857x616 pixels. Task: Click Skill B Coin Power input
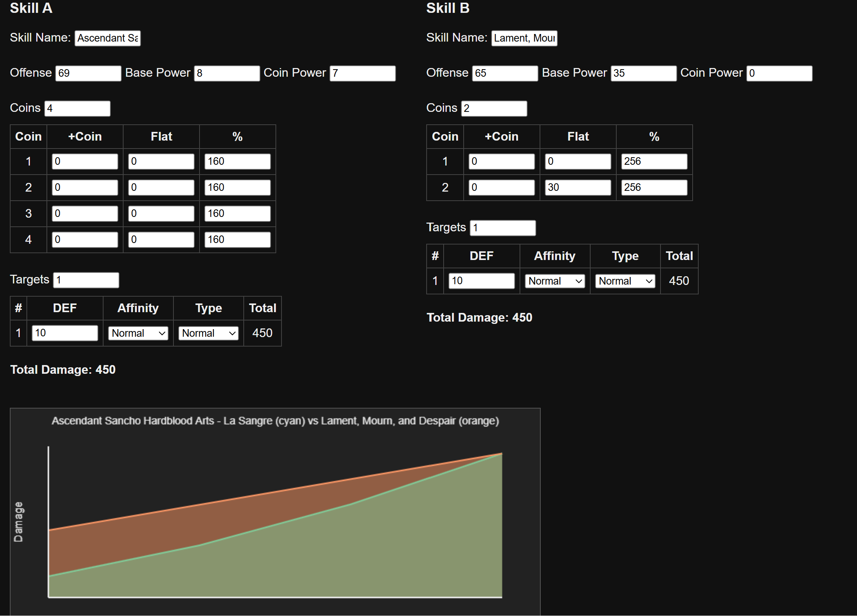point(779,73)
